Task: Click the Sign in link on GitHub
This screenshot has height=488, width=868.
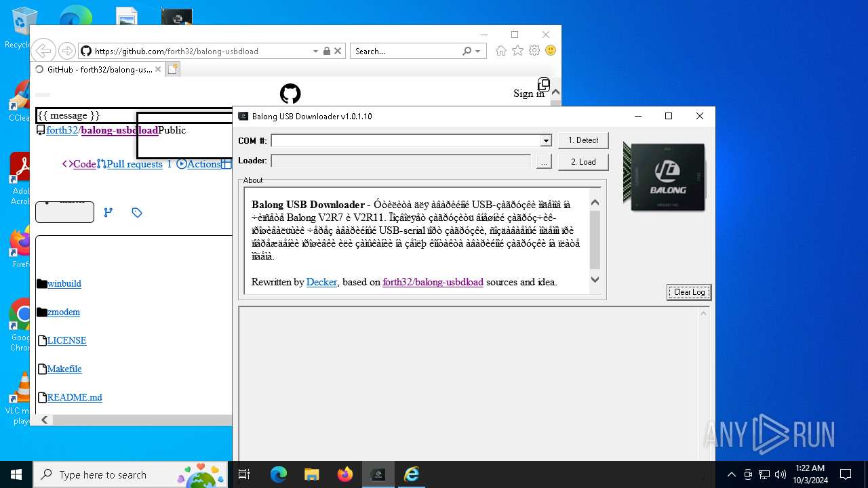Action: coord(529,94)
